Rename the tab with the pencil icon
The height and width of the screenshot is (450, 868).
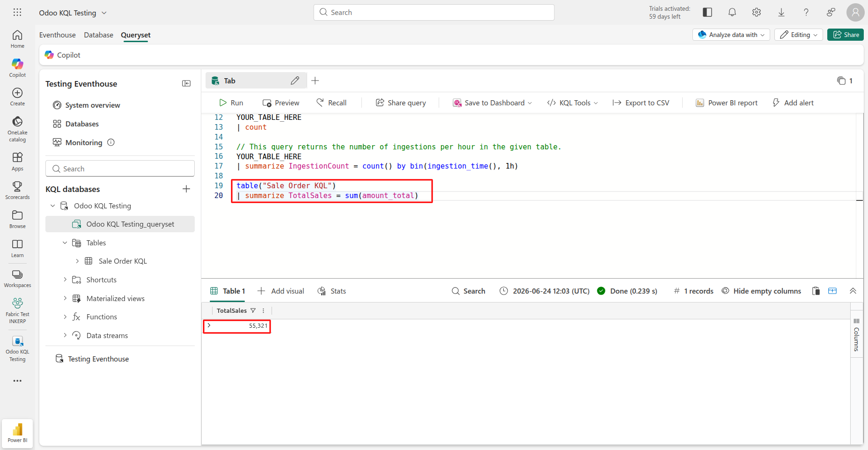coord(295,81)
